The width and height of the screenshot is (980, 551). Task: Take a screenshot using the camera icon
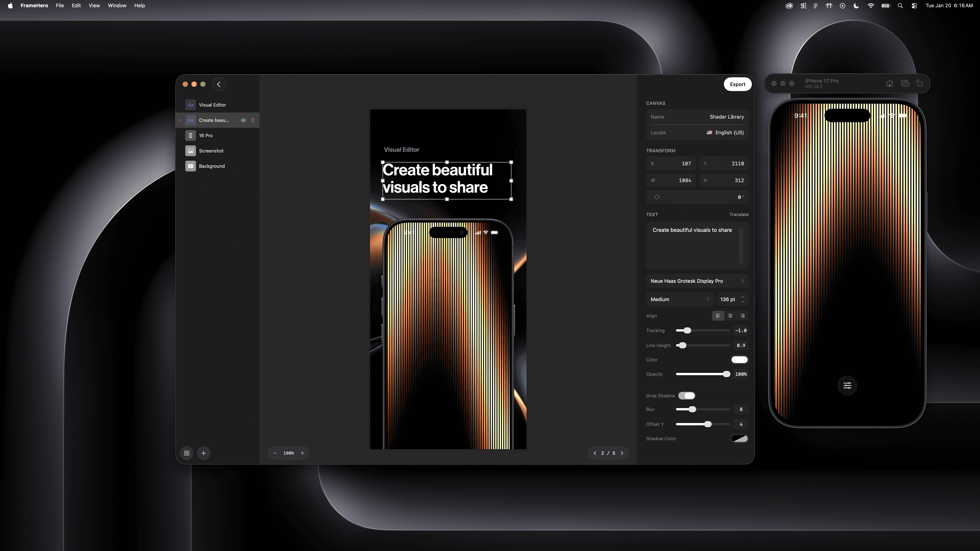905,83
